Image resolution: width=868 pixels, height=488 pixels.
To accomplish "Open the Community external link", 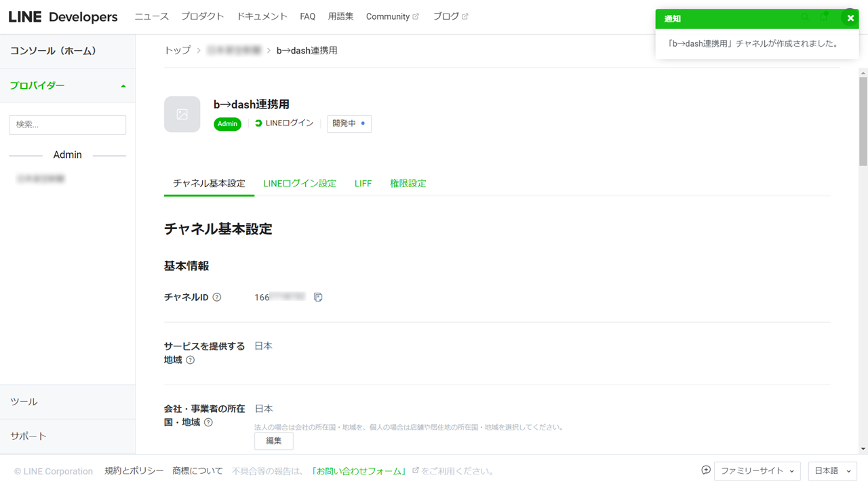I will (x=393, y=17).
